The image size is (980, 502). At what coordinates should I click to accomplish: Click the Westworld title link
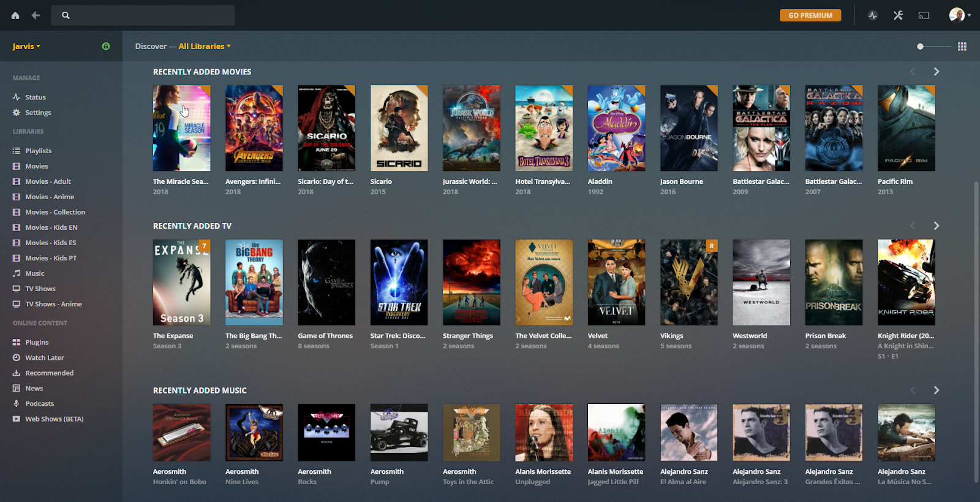pos(750,336)
